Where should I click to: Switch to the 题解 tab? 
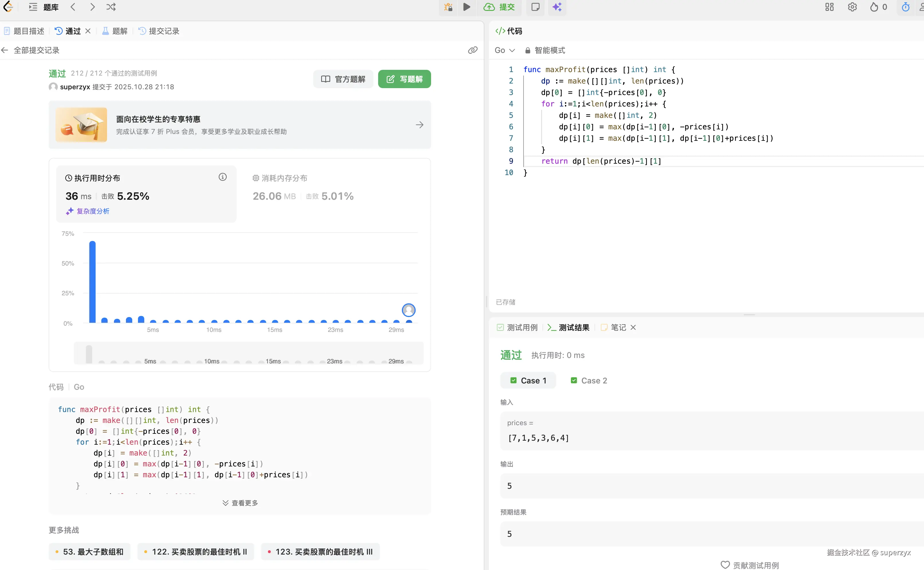click(x=115, y=31)
